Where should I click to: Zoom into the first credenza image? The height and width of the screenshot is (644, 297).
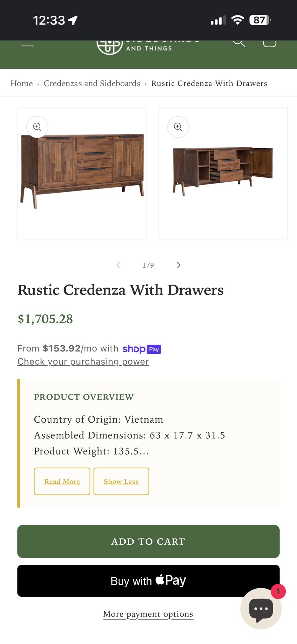(37, 127)
